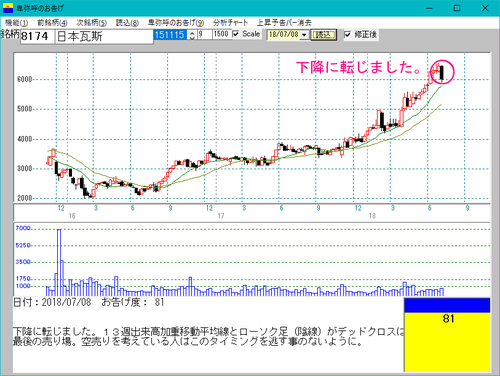The height and width of the screenshot is (376, 500).
Task: Click the yellow indicator box showing 81
Action: [447, 342]
